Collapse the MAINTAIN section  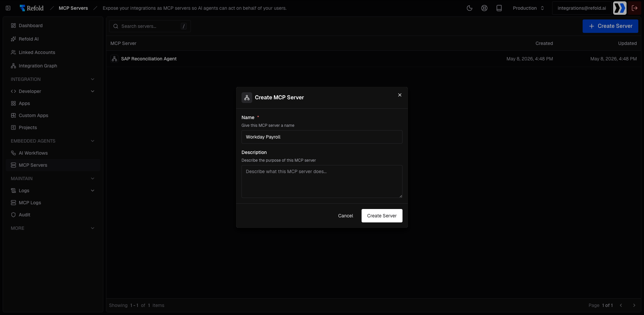point(53,178)
